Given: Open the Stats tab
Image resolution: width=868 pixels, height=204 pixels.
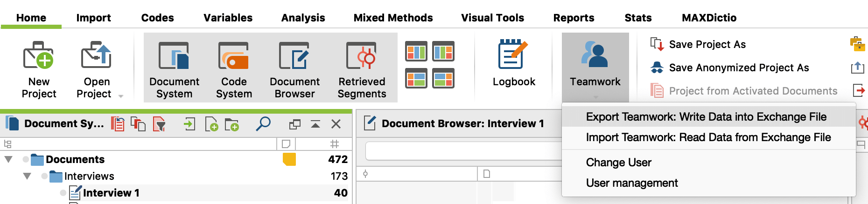Looking at the screenshot, I should [638, 18].
